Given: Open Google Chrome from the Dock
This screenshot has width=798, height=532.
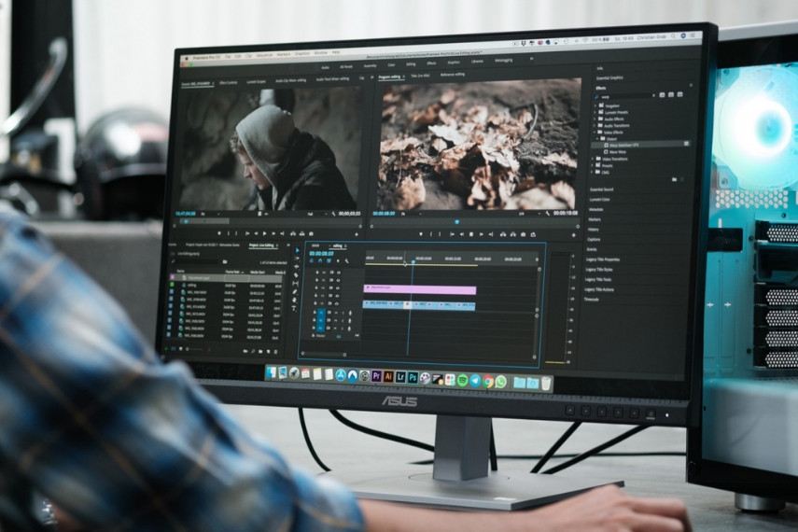Looking at the screenshot, I should pyautogui.click(x=488, y=382).
